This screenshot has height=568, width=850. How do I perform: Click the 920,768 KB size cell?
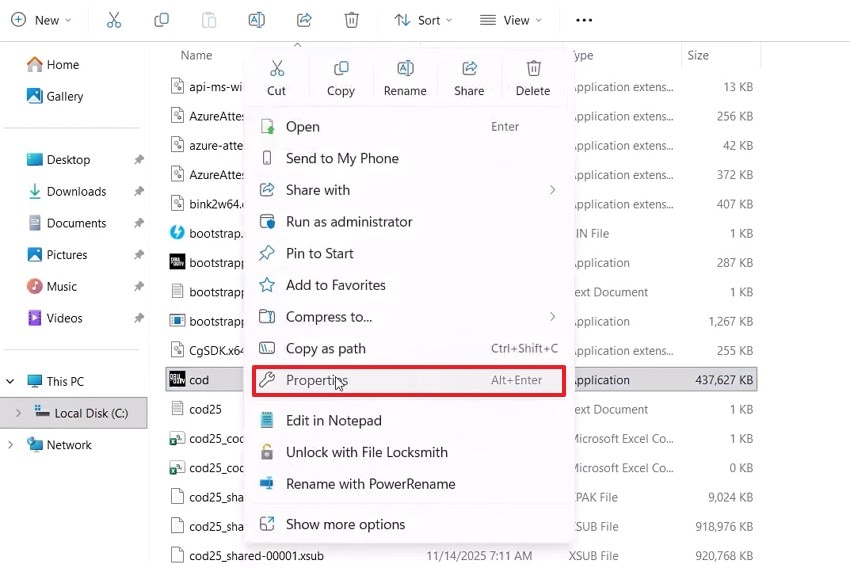click(x=724, y=556)
